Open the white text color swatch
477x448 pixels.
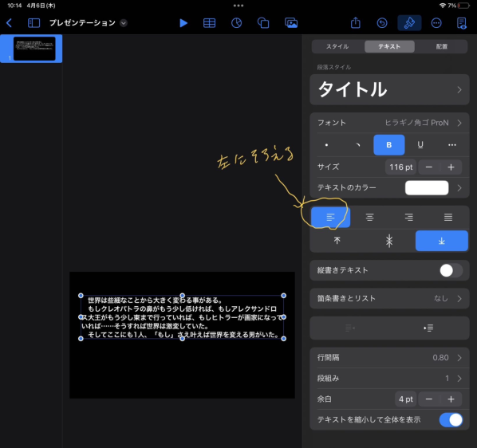click(427, 188)
